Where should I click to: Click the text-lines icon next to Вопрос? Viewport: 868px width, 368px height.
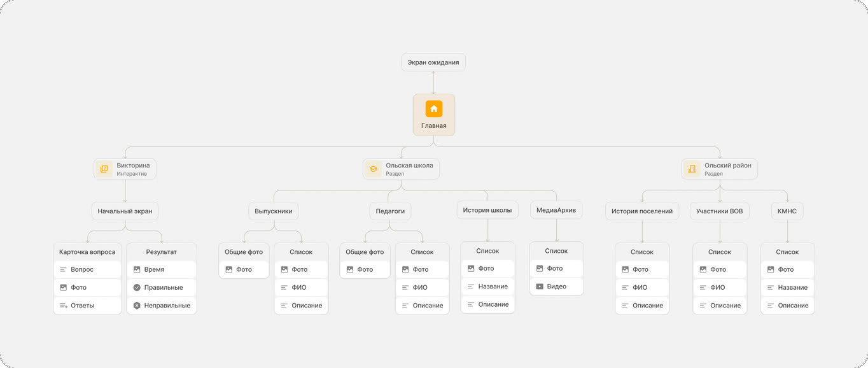point(63,269)
